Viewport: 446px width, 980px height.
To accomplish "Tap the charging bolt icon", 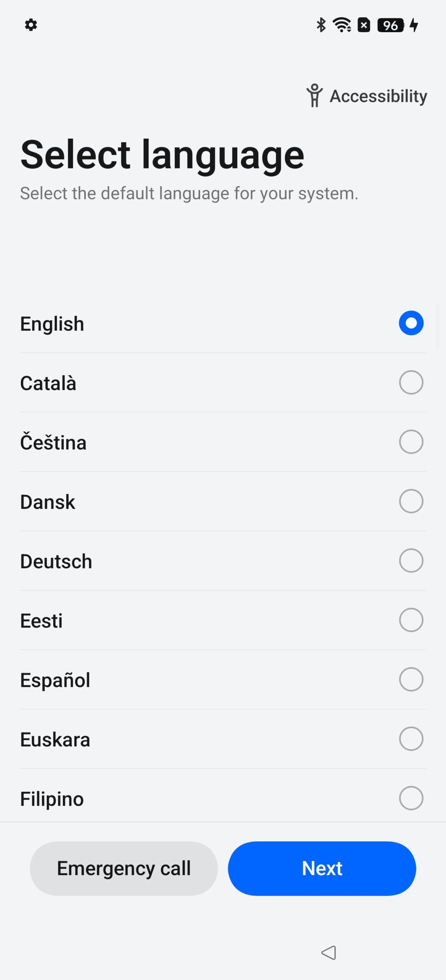I will pos(414,25).
